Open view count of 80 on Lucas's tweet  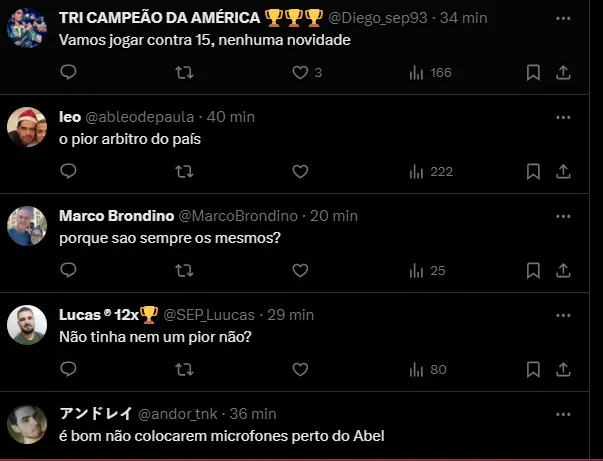(x=428, y=369)
